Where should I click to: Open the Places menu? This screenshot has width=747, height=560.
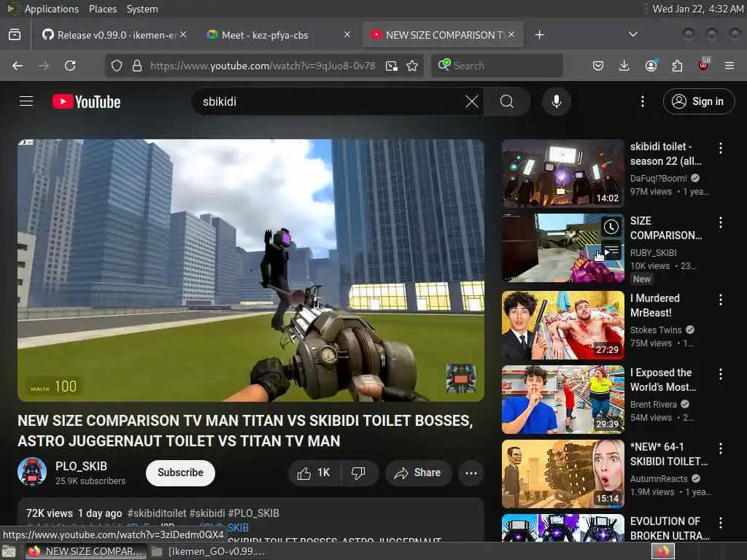[103, 9]
